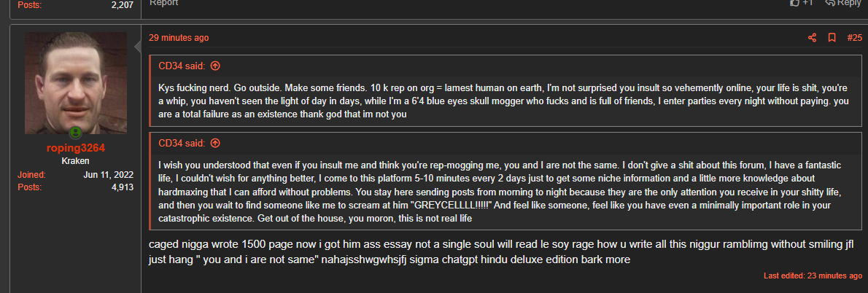Bookmark post #25 with the bookmark icon

click(x=831, y=38)
